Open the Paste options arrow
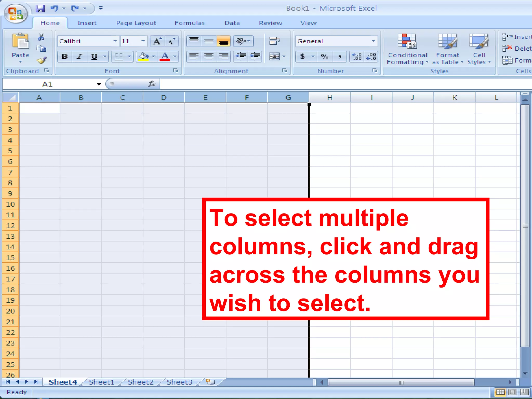This screenshot has width=532, height=399. click(20, 62)
